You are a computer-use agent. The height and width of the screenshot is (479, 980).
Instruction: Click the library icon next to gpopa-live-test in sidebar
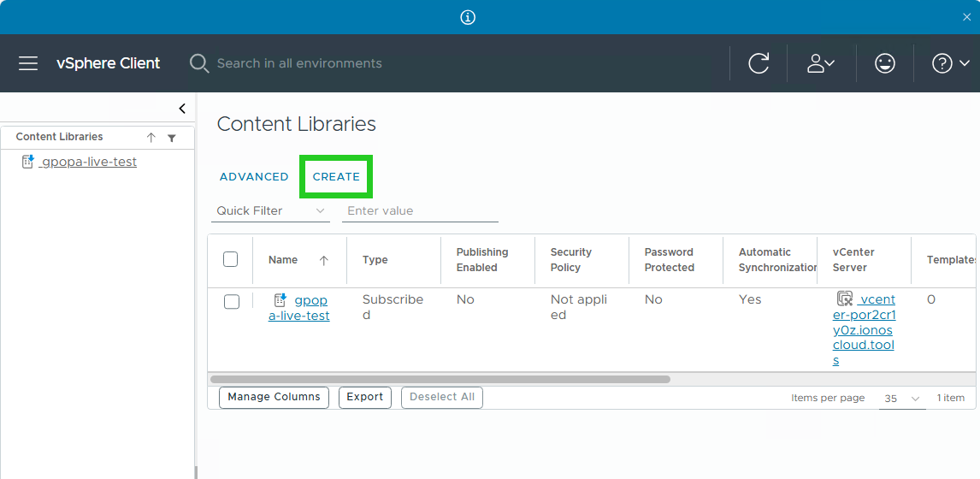28,162
